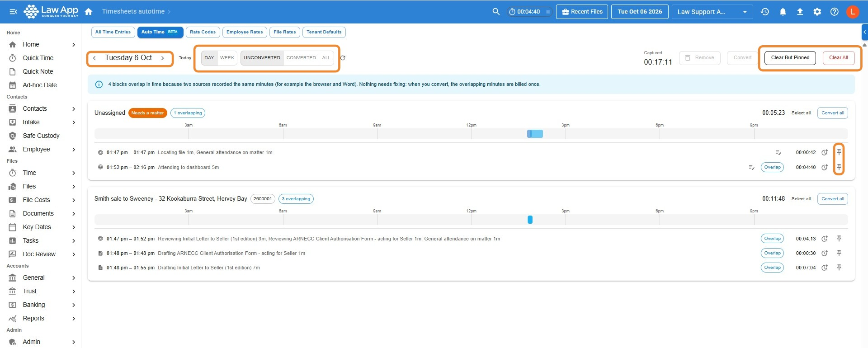Image resolution: width=868 pixels, height=348 pixels.
Task: Click the home icon in the top bar
Action: point(89,12)
